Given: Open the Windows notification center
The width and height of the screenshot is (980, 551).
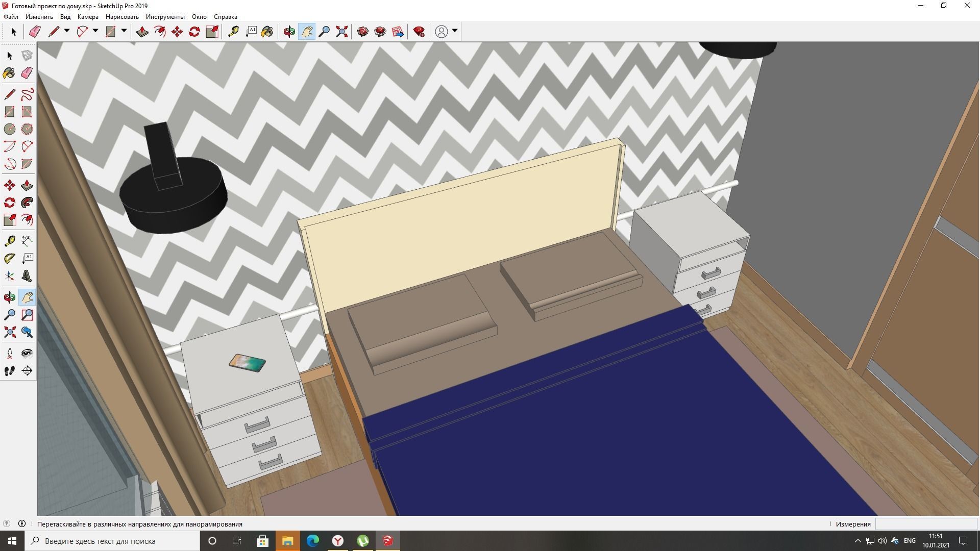Looking at the screenshot, I should 964,541.
